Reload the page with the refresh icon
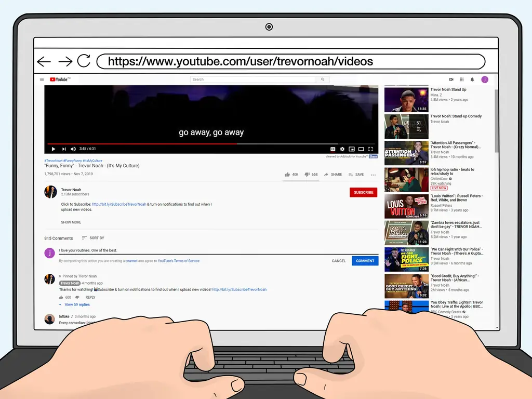The image size is (532, 399). [x=84, y=61]
